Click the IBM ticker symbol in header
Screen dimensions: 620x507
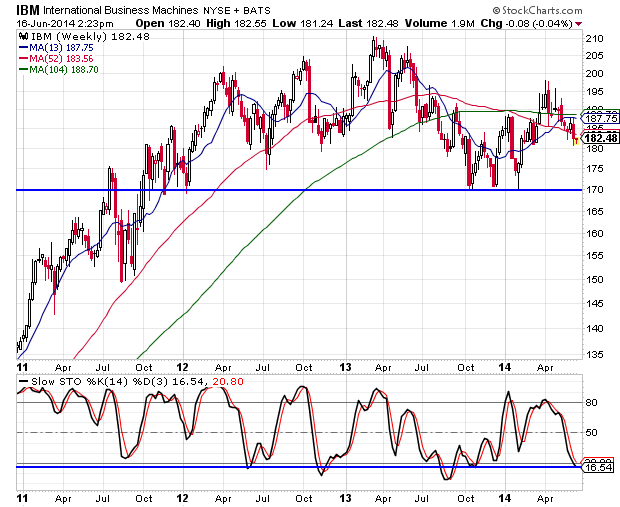pyautogui.click(x=28, y=10)
